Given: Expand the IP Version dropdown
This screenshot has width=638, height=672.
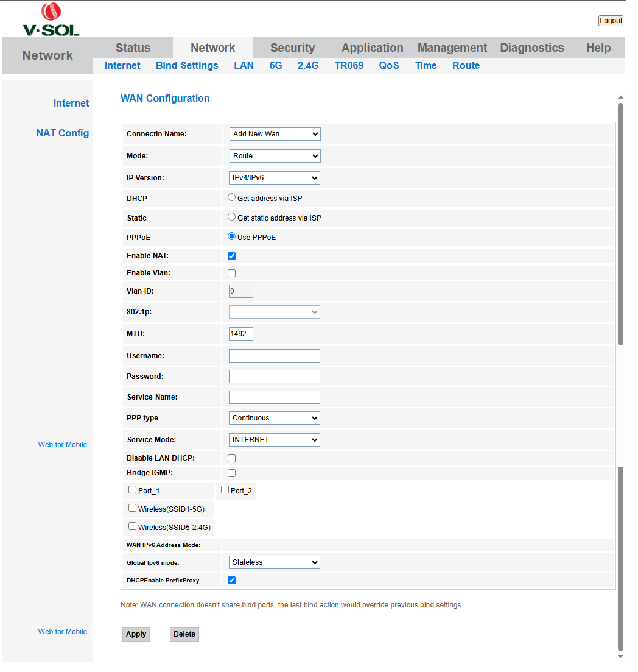Looking at the screenshot, I should (275, 178).
